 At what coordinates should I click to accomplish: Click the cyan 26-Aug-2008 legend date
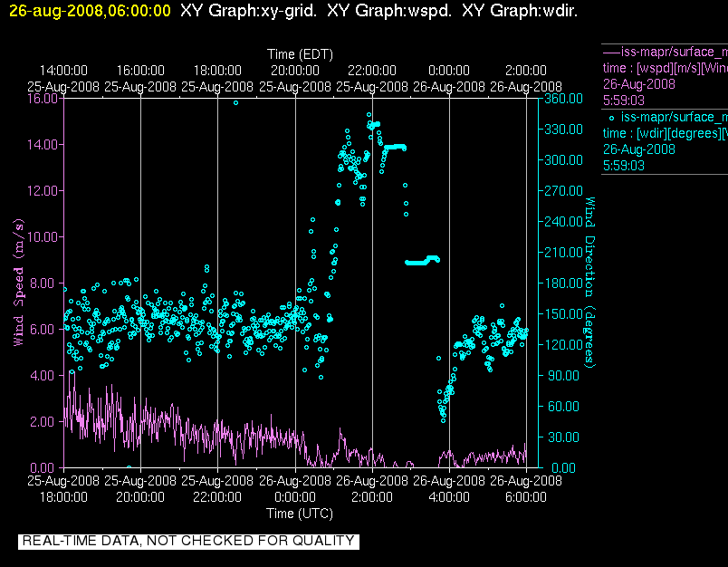click(x=639, y=149)
